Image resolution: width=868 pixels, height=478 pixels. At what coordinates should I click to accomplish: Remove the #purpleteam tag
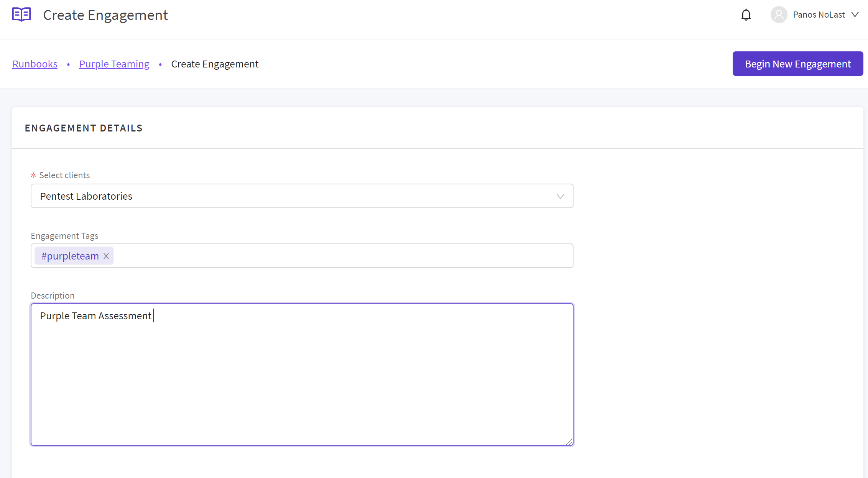click(x=106, y=256)
